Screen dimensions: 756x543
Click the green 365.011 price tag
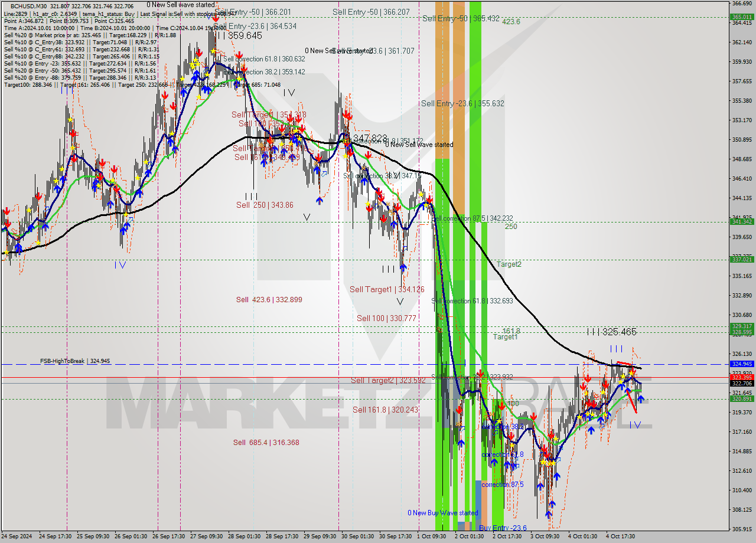(742, 17)
